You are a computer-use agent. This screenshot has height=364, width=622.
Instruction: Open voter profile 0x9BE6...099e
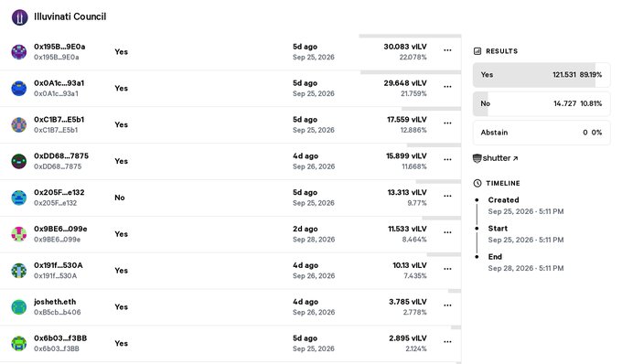(60, 230)
